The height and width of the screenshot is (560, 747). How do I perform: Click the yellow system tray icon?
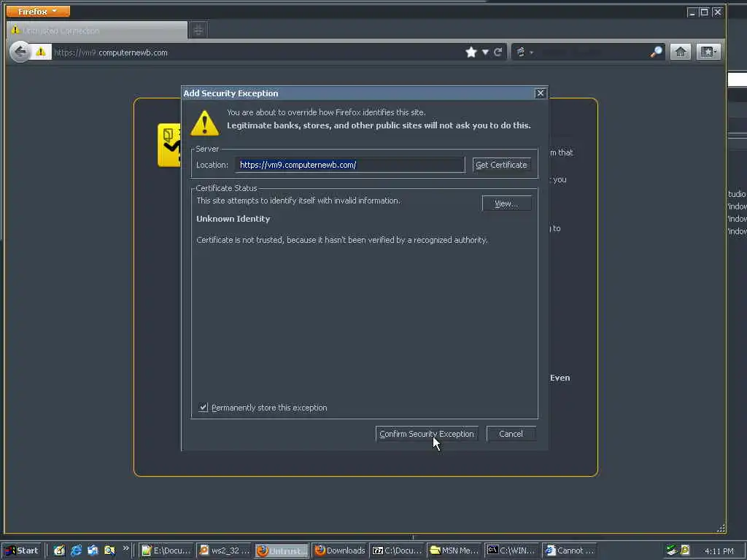coord(685,550)
